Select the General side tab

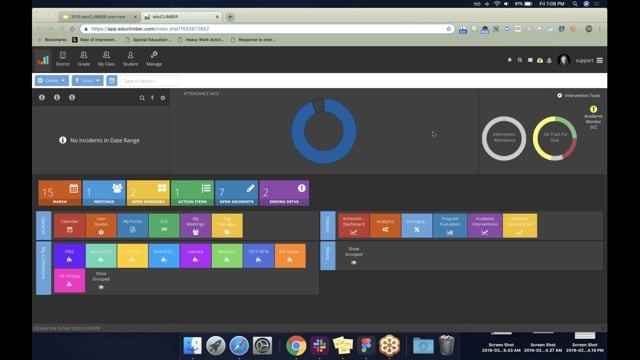(x=44, y=225)
